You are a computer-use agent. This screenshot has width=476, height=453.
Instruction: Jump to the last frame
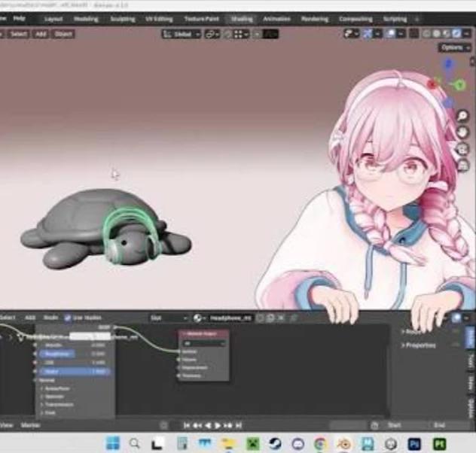(239, 425)
